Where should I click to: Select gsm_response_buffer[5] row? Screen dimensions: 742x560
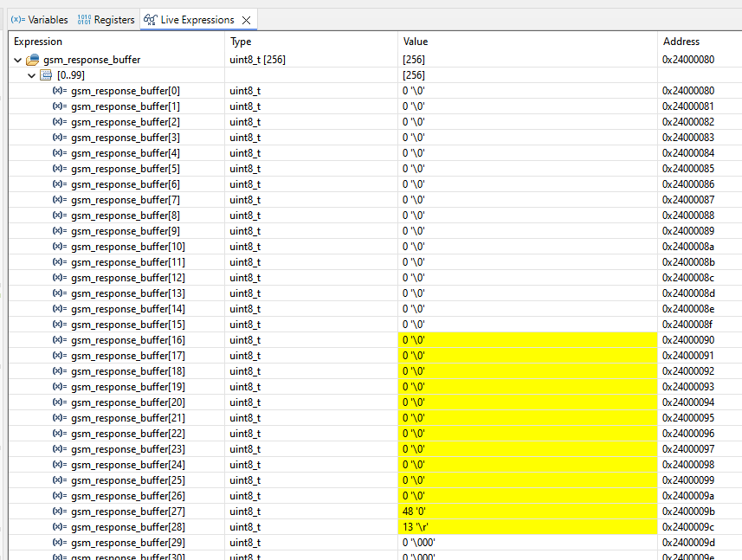[x=375, y=169]
